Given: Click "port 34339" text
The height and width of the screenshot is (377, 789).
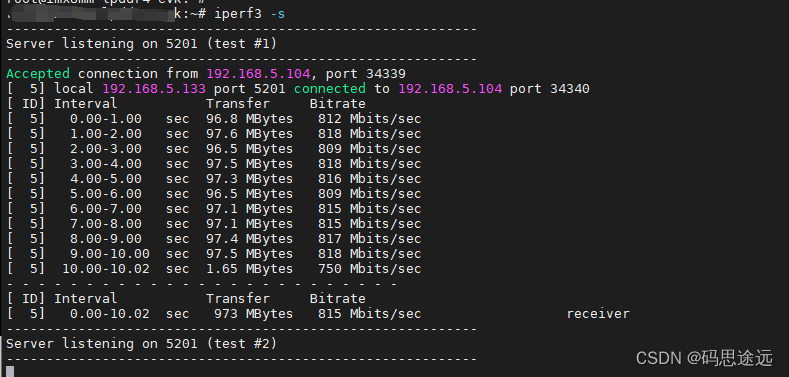Looking at the screenshot, I should tap(365, 74).
